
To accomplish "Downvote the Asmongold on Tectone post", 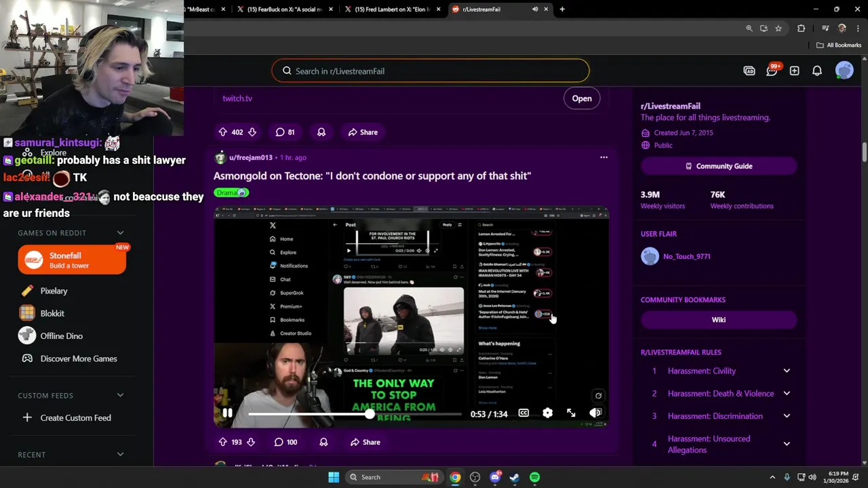I will [251, 442].
